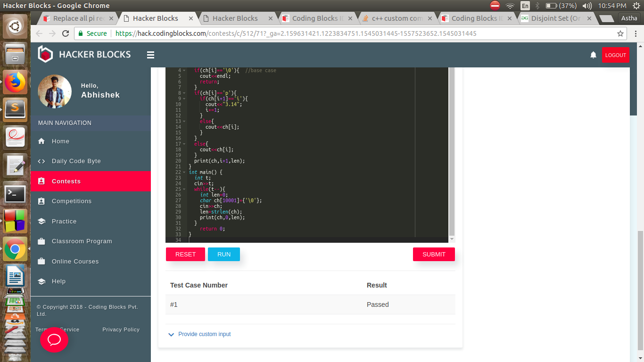Screen dimensions: 644x362
Task: Click the Abhishek profile picture
Action: point(55,91)
